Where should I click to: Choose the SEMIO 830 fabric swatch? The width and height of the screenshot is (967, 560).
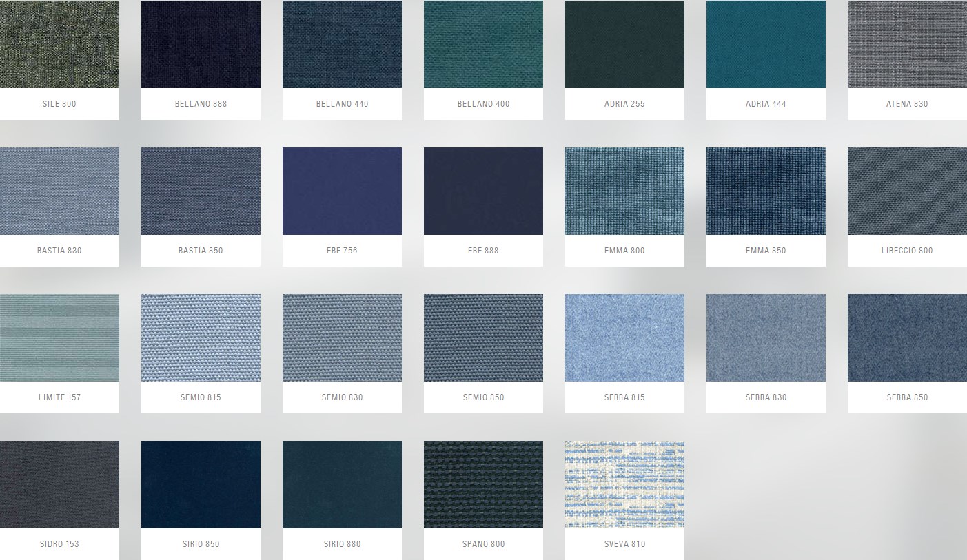tap(342, 338)
